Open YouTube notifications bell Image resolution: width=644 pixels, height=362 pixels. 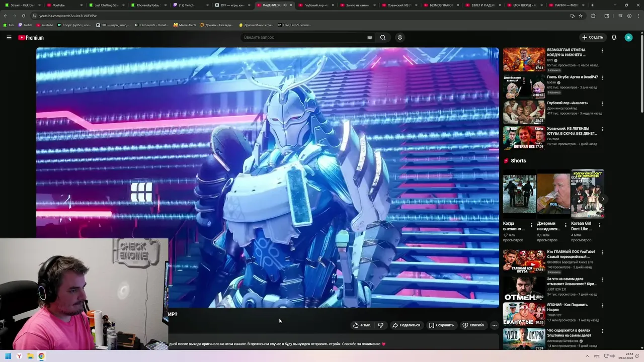[614, 38]
